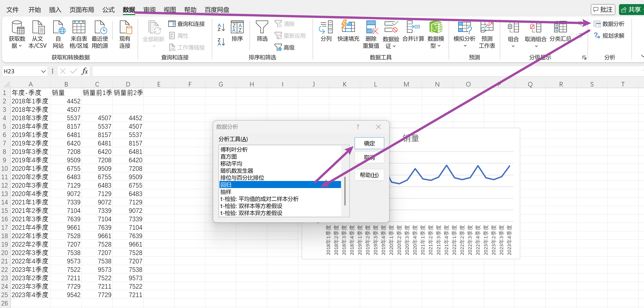
Task: Select Moving Average (移动平均) in list
Action: click(231, 164)
